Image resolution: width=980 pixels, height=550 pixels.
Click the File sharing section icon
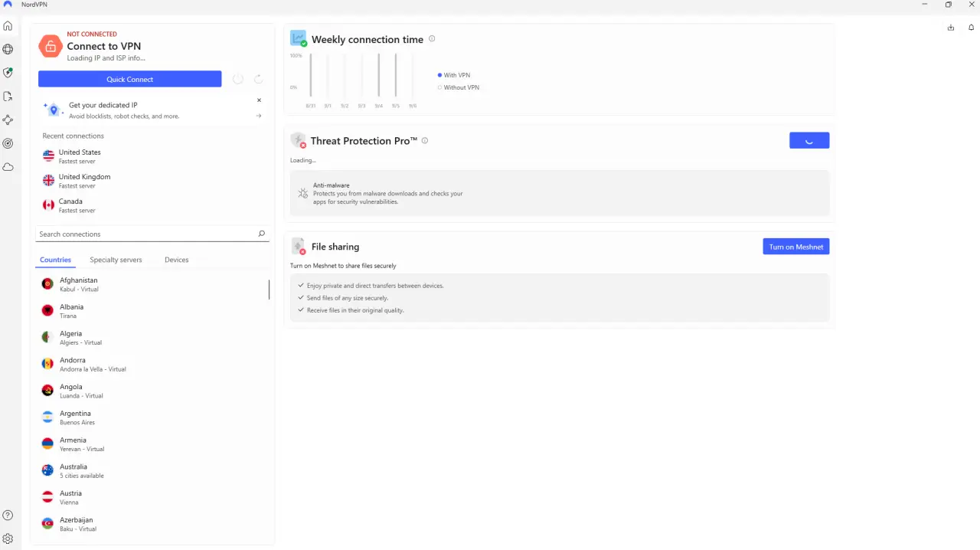point(299,246)
